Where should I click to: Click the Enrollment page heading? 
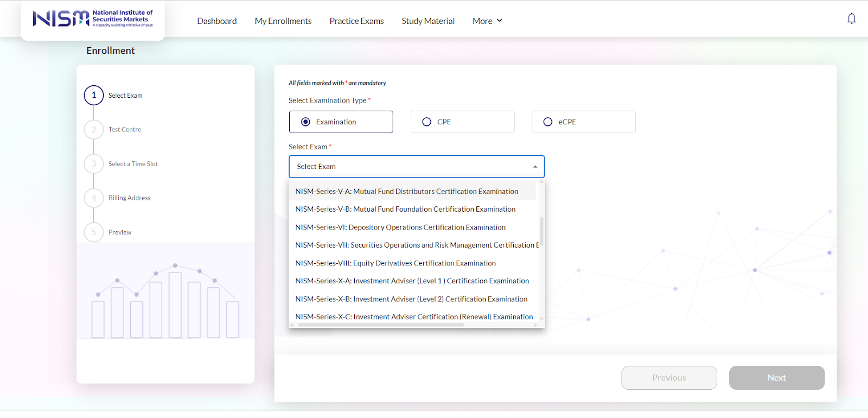click(x=111, y=50)
